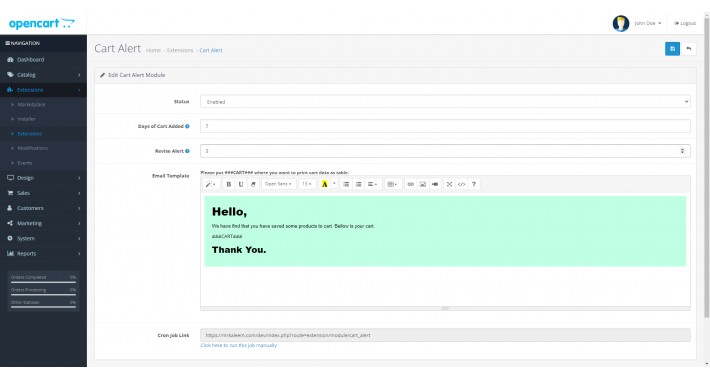Expand the Reports sidebar menu
The image size is (710, 380).
[43, 254]
